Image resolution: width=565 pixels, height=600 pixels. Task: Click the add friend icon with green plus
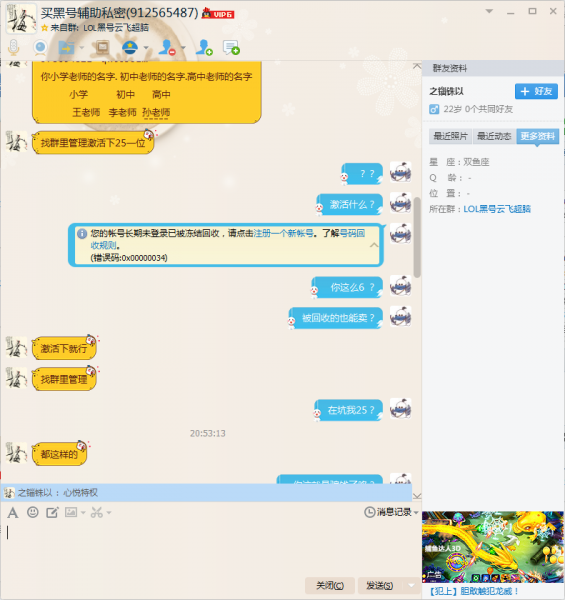pos(204,47)
